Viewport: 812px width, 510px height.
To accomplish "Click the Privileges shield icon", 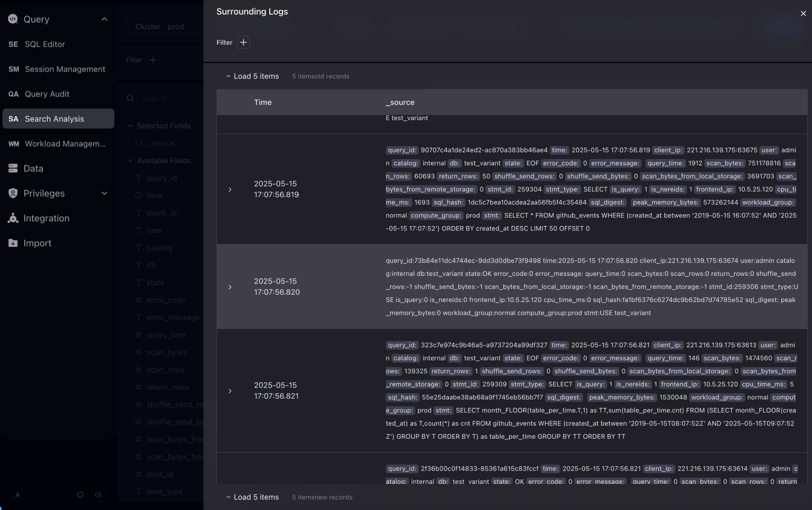I will (x=13, y=193).
